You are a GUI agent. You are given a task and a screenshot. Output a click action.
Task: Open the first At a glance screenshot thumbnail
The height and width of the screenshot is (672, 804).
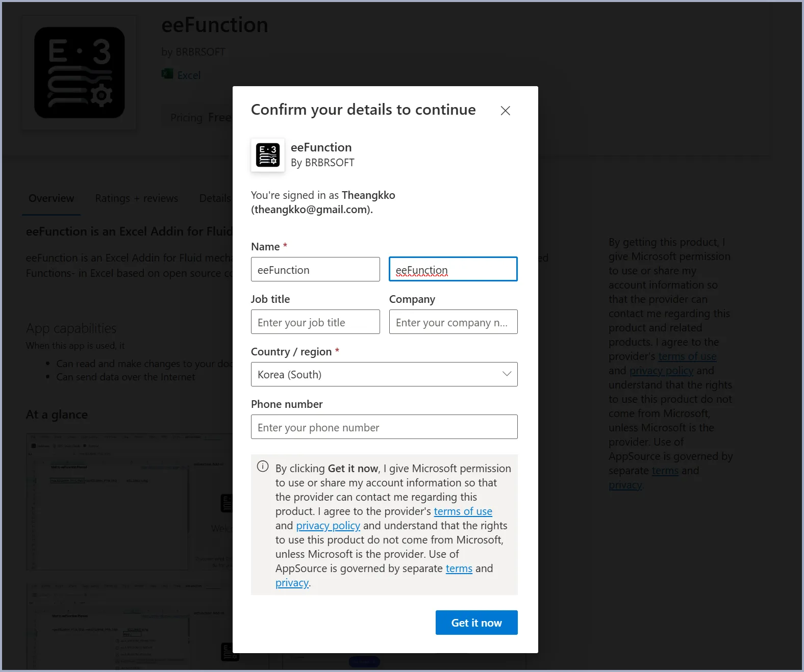click(x=130, y=502)
